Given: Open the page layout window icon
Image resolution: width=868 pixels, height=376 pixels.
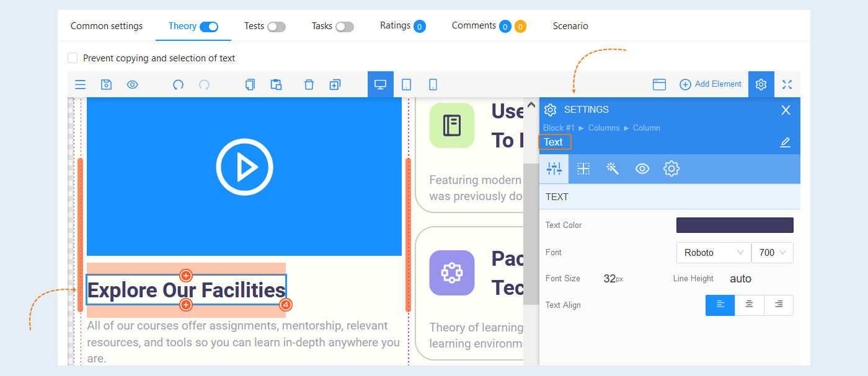Looking at the screenshot, I should 659,84.
